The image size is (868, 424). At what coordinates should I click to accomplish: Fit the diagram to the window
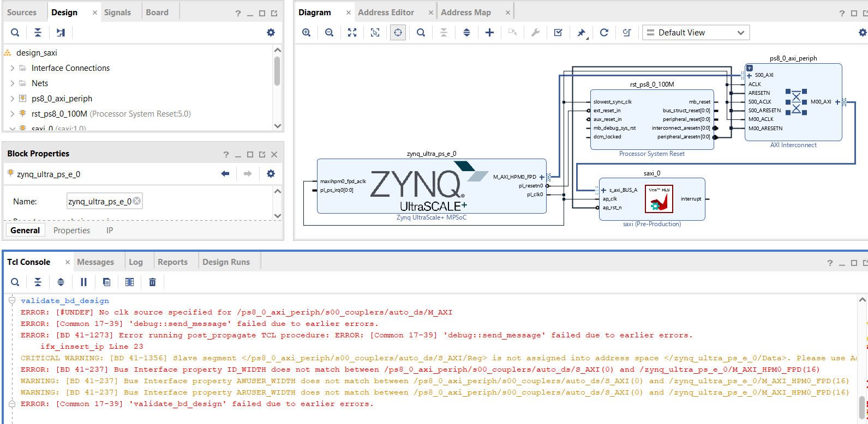tap(352, 33)
